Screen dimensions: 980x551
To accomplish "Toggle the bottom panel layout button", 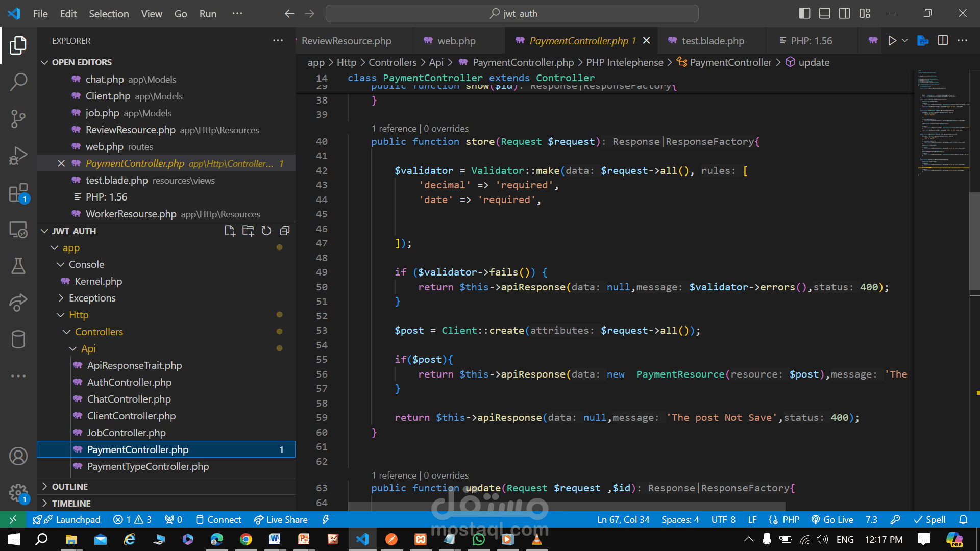I will (824, 14).
